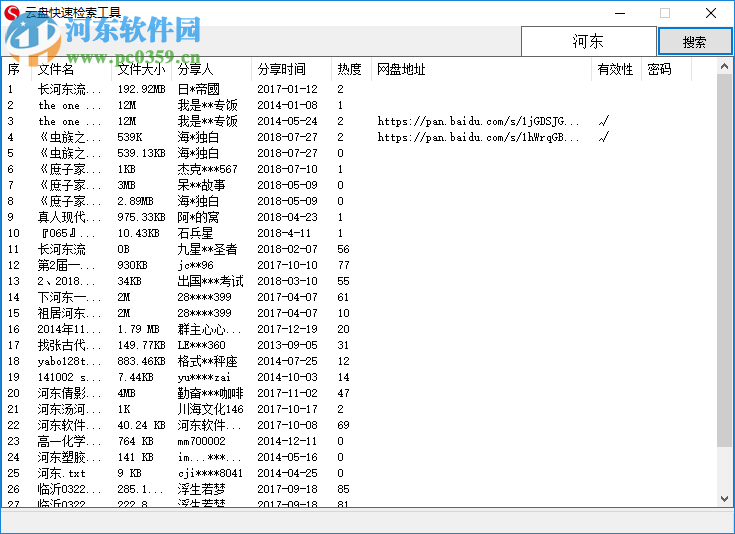735x534 pixels.
Task: Open the pan.baidu.com/s/1hWrqGB link
Action: pos(478,137)
